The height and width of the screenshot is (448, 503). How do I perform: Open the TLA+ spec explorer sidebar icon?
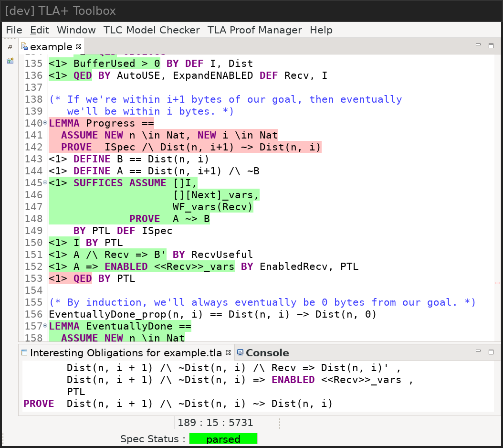coord(10,61)
